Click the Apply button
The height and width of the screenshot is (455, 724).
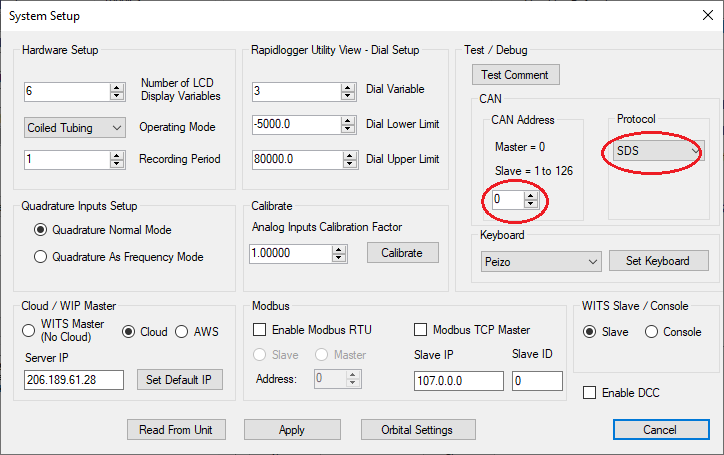pyautogui.click(x=292, y=430)
